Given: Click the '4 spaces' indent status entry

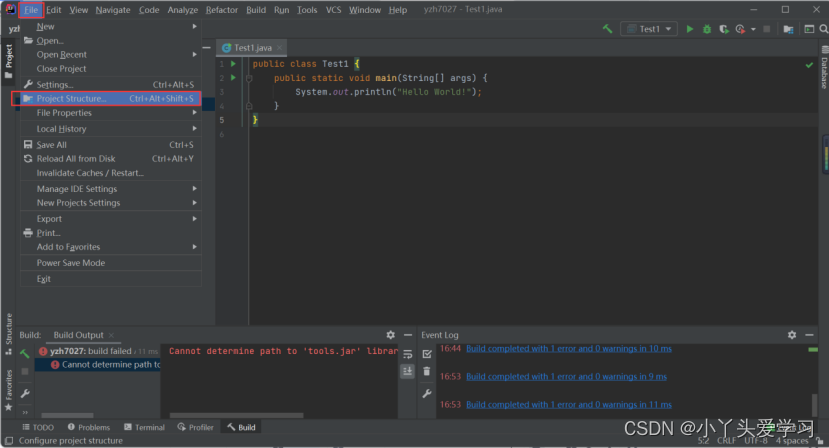Looking at the screenshot, I should coord(792,441).
